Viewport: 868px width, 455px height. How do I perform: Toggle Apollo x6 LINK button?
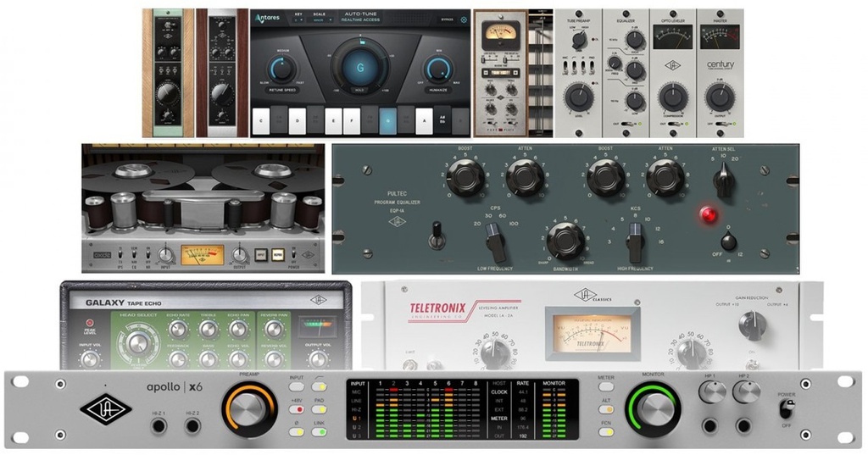319,432
